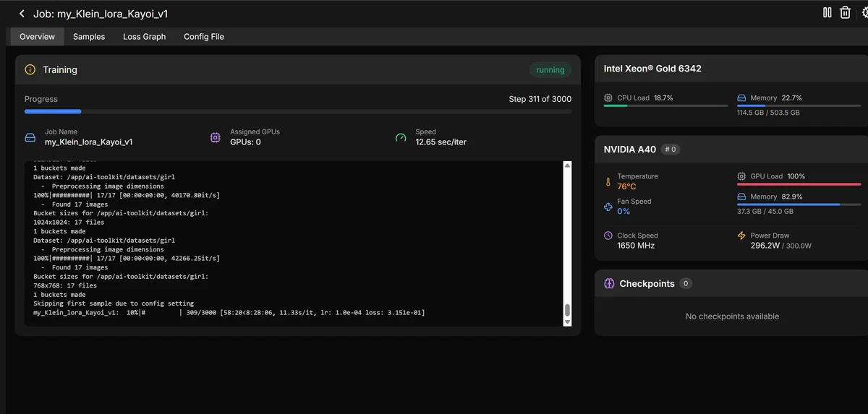Viewport: 868px width, 414px height.
Task: Open the Loss Graph tab
Action: (144, 37)
